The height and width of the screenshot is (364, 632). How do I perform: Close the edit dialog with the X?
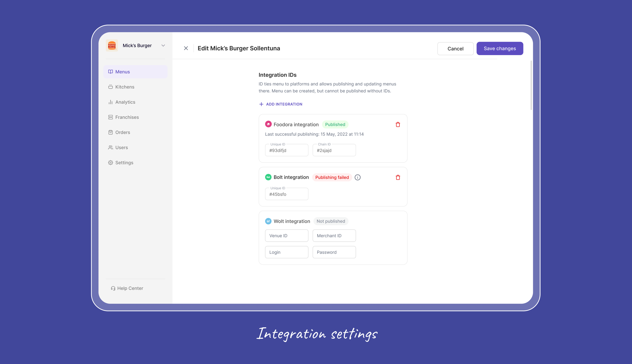pos(186,48)
